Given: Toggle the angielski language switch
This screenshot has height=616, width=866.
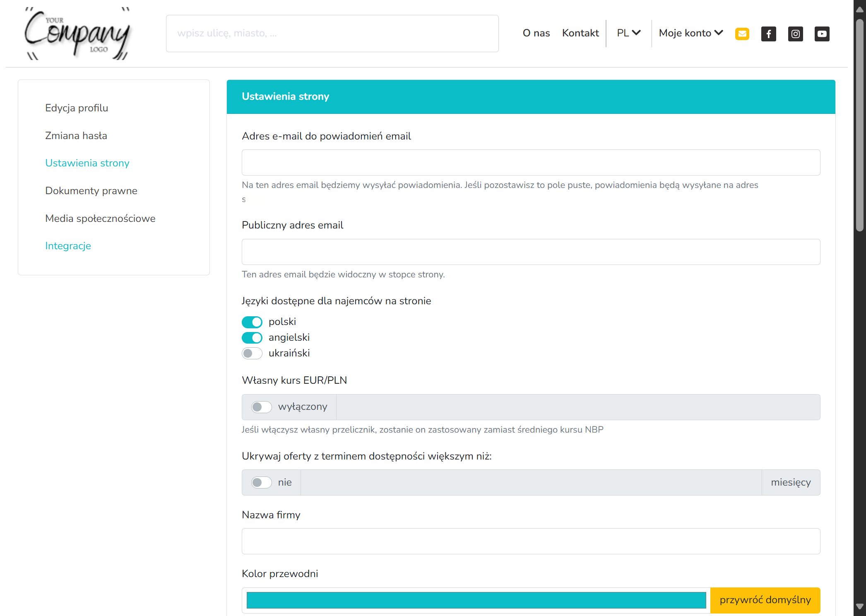Looking at the screenshot, I should pyautogui.click(x=252, y=338).
